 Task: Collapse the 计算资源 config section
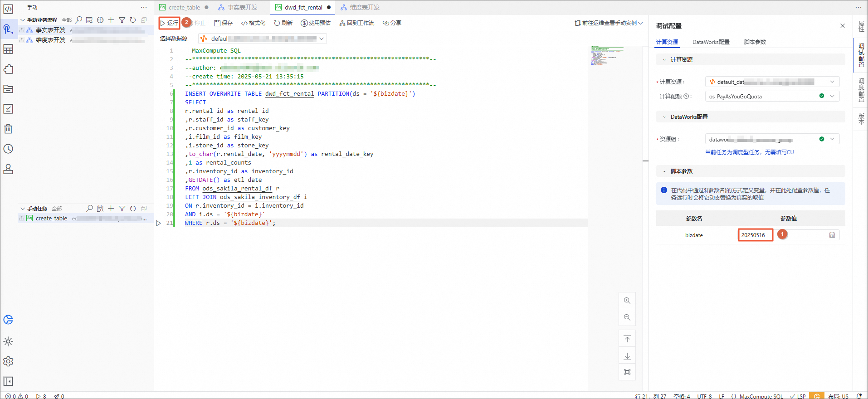point(664,60)
